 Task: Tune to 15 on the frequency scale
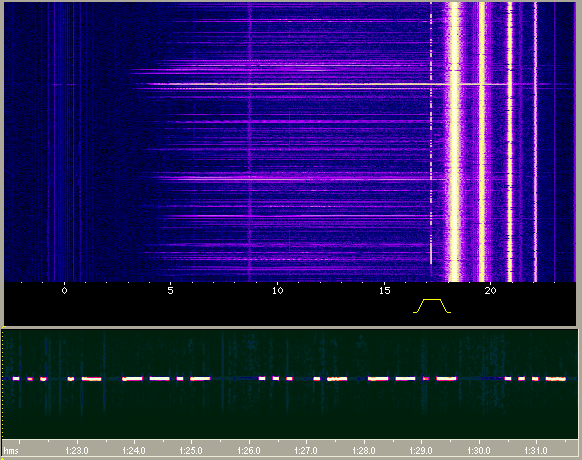pyautogui.click(x=385, y=290)
